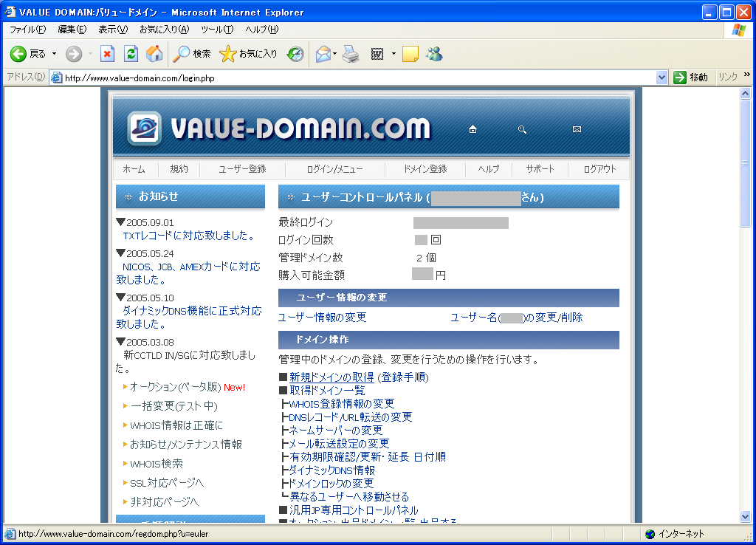The width and height of the screenshot is (756, 545).
Task: Click the Internet zone globe in status bar
Action: tap(650, 534)
